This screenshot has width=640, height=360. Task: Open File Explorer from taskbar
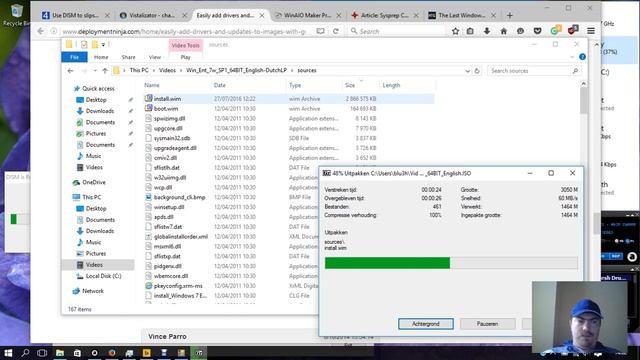pyautogui.click(x=60, y=353)
